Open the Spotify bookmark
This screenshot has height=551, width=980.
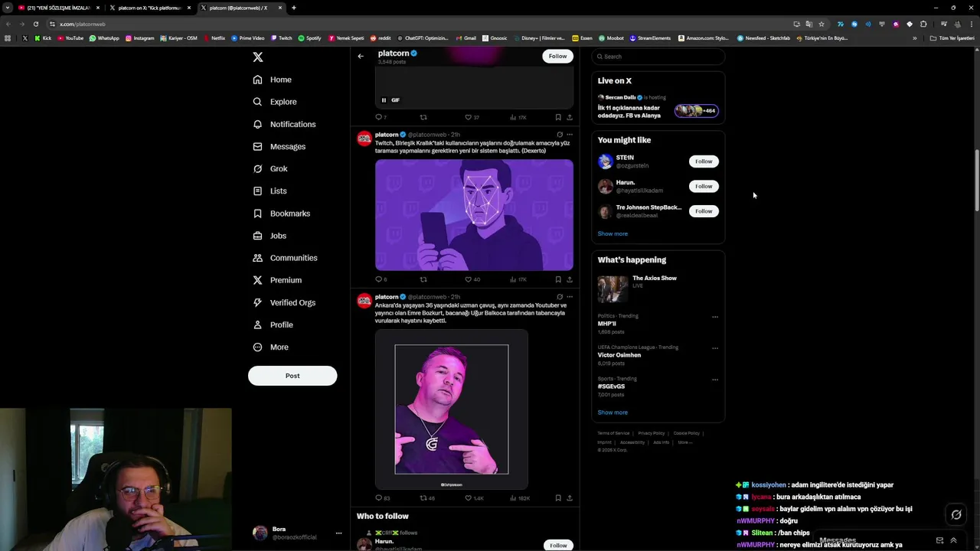[x=309, y=37]
